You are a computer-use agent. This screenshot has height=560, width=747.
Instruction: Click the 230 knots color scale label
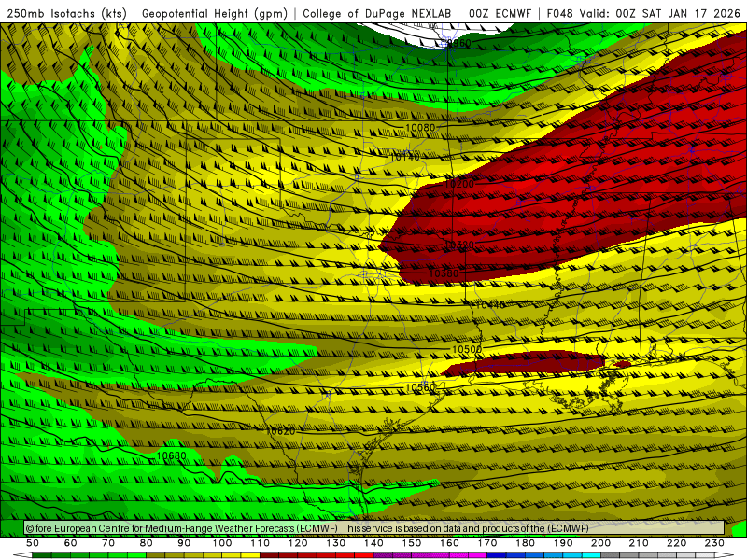tap(714, 543)
